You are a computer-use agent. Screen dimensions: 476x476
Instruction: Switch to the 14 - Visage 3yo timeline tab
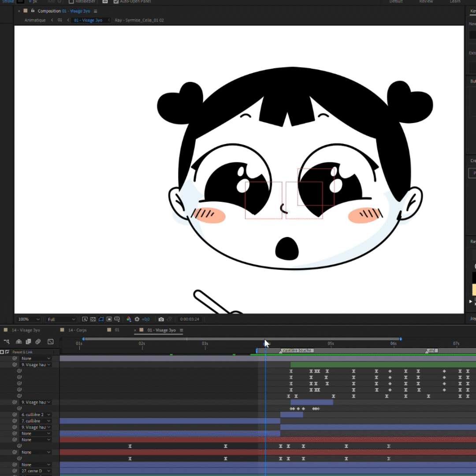pos(26,330)
